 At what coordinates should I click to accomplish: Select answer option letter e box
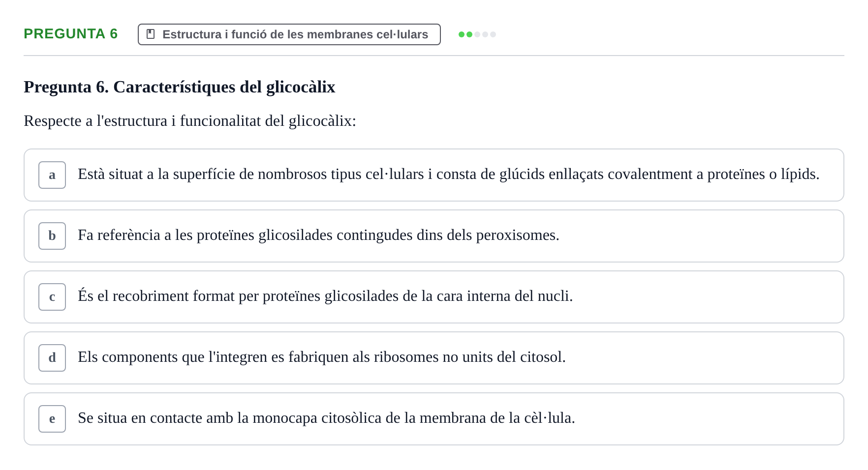click(52, 419)
